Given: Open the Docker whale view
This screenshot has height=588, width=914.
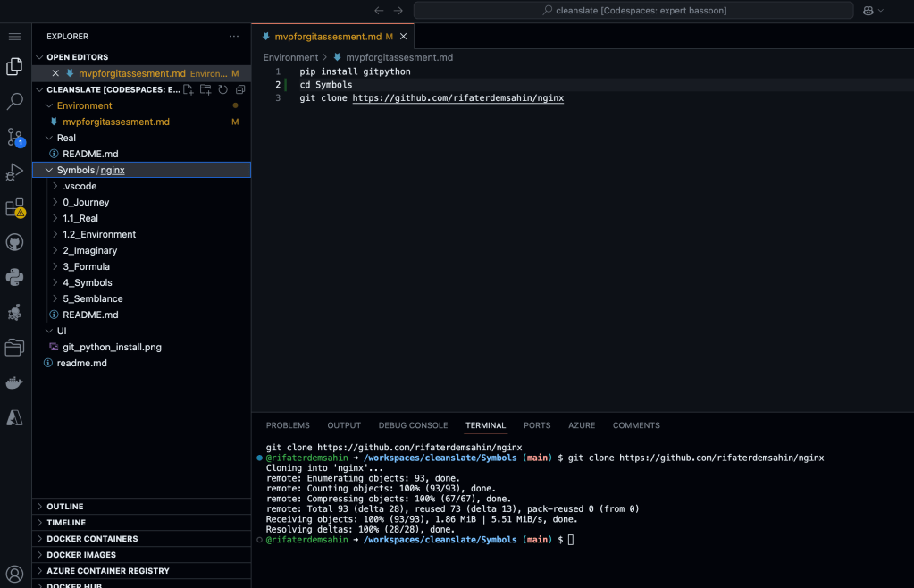Looking at the screenshot, I should [14, 382].
